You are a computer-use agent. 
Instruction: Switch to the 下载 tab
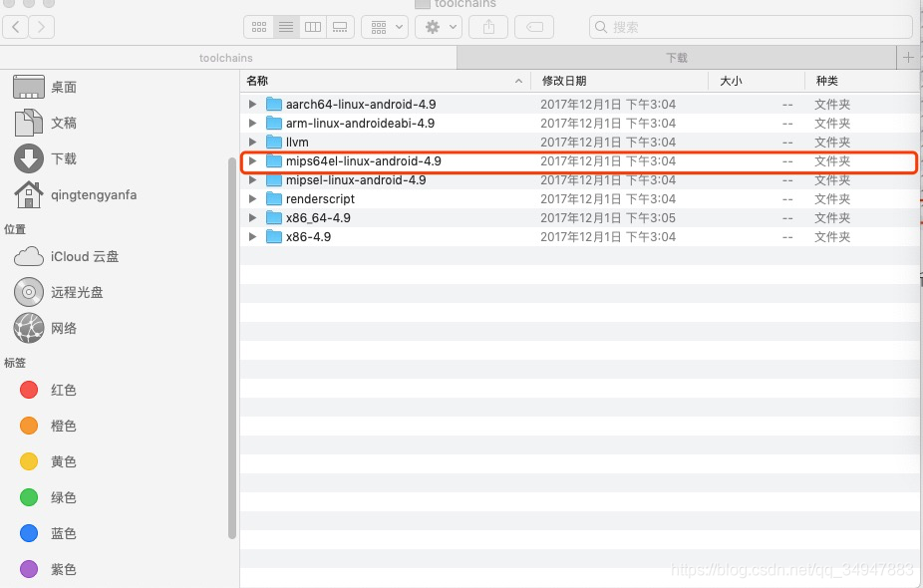click(x=677, y=58)
